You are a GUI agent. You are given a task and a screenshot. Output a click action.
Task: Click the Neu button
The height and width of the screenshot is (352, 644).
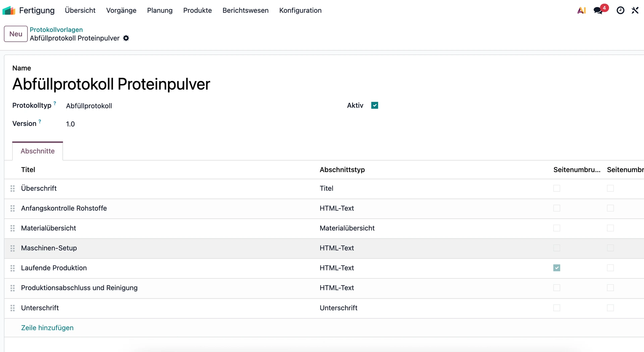16,34
